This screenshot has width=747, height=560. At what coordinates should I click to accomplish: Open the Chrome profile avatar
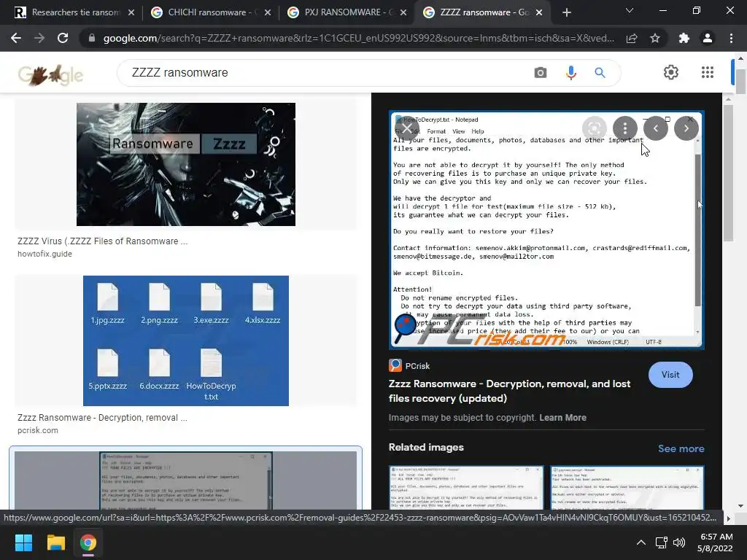tap(708, 38)
